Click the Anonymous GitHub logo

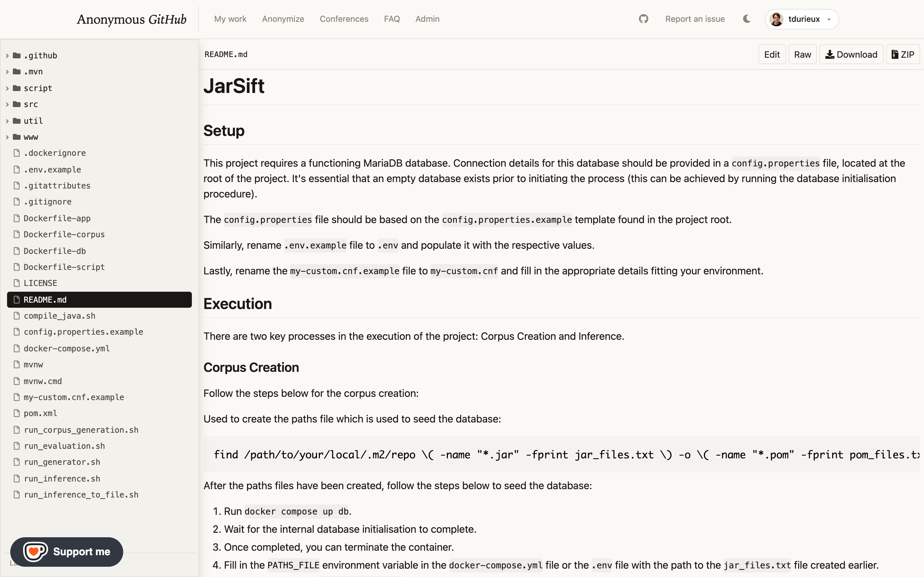[131, 19]
